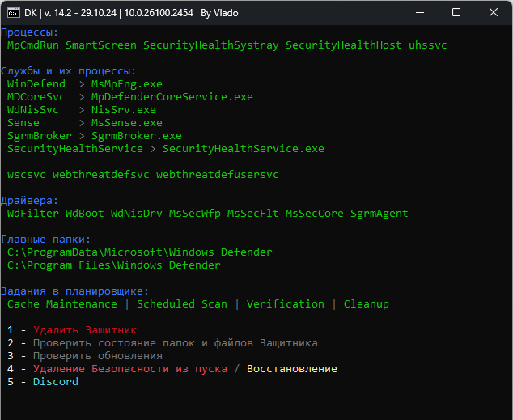
Task: Click 'SecurityHealthHost' process name
Action: point(344,45)
